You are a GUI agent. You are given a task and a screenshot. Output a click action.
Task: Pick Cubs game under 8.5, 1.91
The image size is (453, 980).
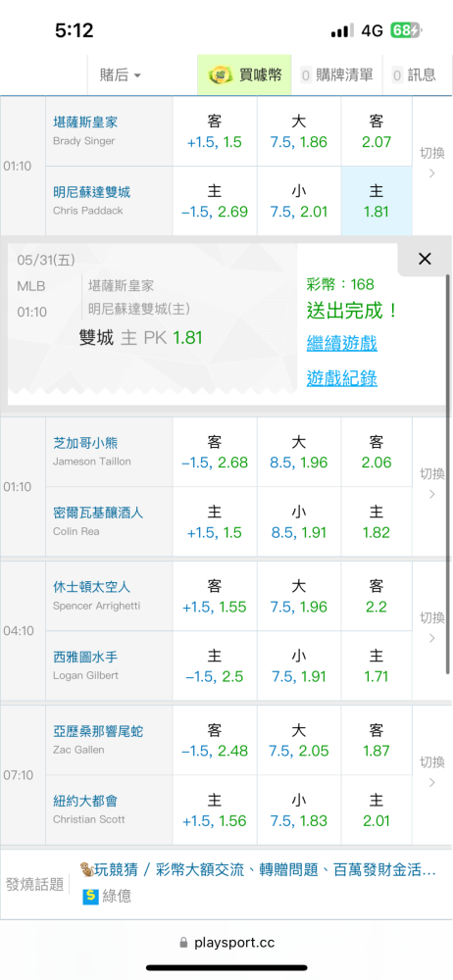[299, 522]
